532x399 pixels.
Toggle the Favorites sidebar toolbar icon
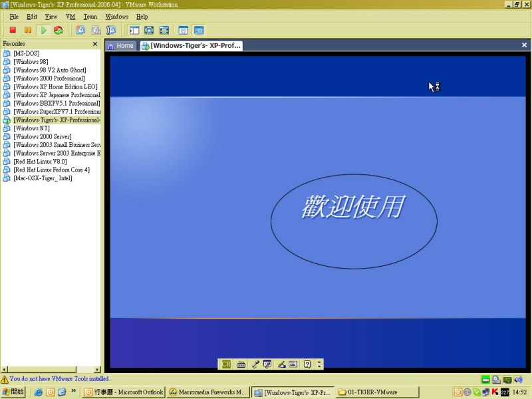(x=134, y=30)
